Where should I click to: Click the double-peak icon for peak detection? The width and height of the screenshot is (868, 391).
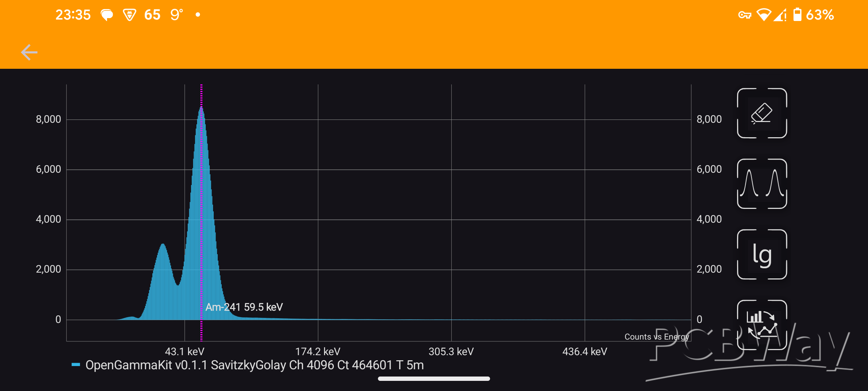pos(762,184)
